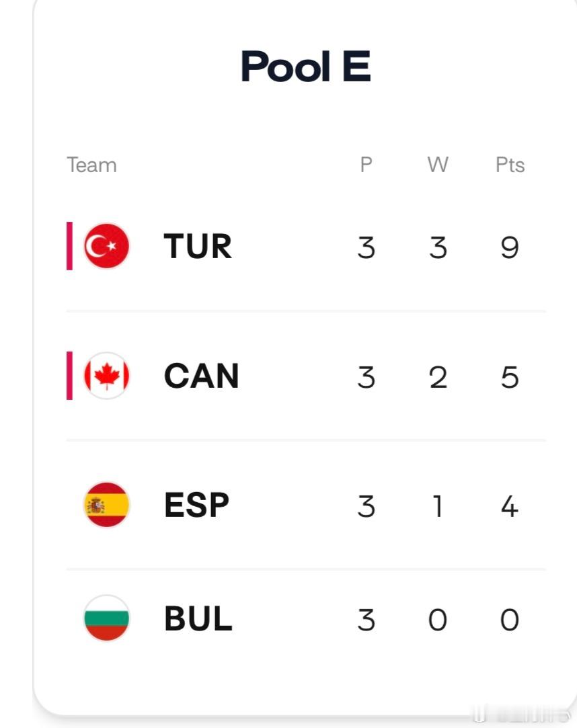Click the Spain flag icon
The width and height of the screenshot is (577, 728).
click(x=106, y=505)
